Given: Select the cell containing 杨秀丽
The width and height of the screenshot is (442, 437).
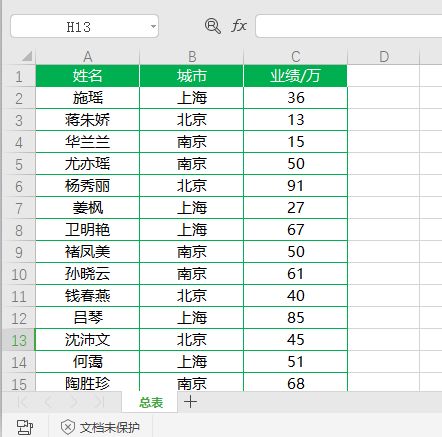Looking at the screenshot, I should click(x=88, y=186).
